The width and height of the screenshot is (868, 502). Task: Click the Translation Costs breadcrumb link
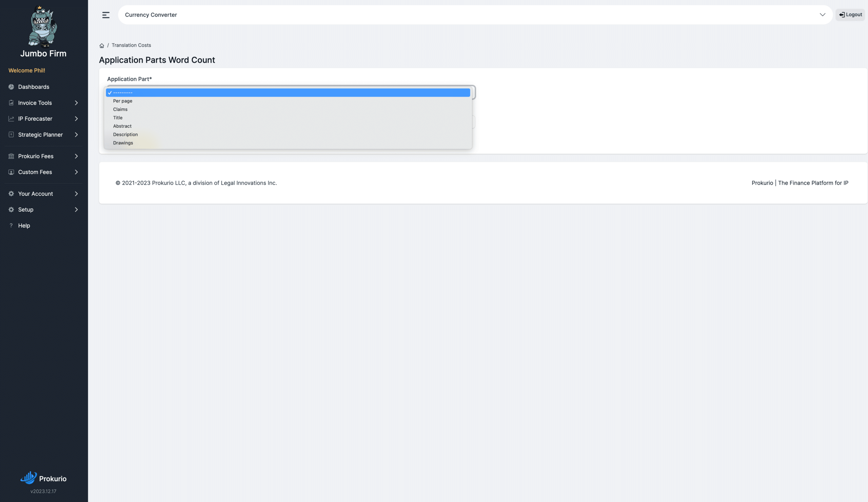pos(131,45)
